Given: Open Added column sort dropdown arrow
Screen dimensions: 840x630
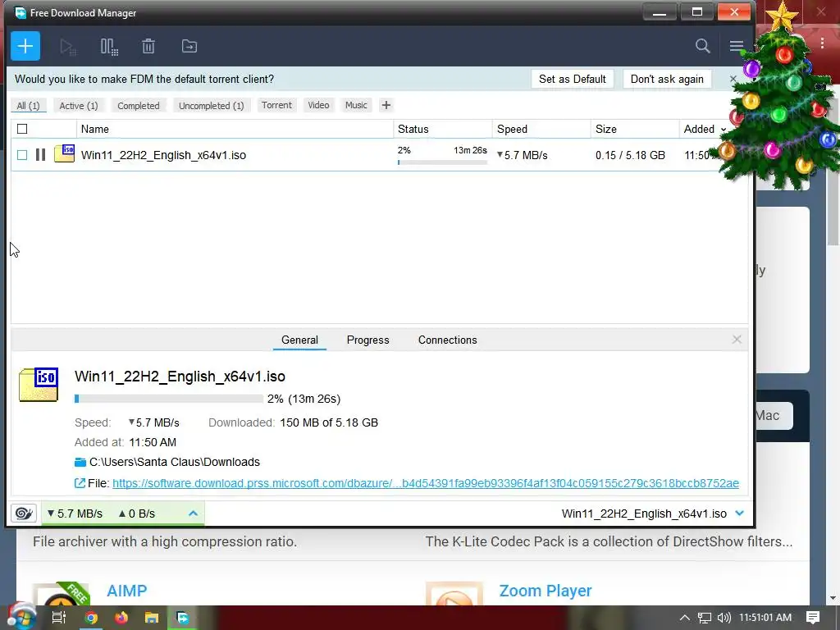Looking at the screenshot, I should pyautogui.click(x=724, y=130).
